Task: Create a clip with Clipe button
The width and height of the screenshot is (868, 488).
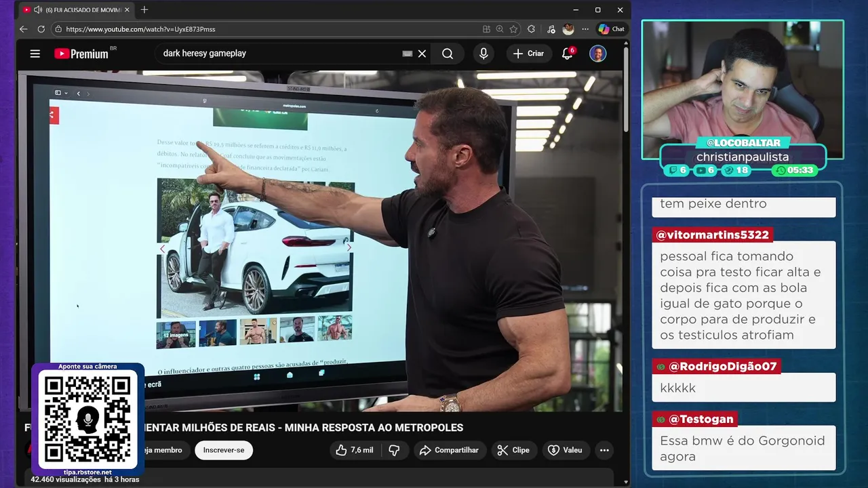Action: pyautogui.click(x=513, y=450)
